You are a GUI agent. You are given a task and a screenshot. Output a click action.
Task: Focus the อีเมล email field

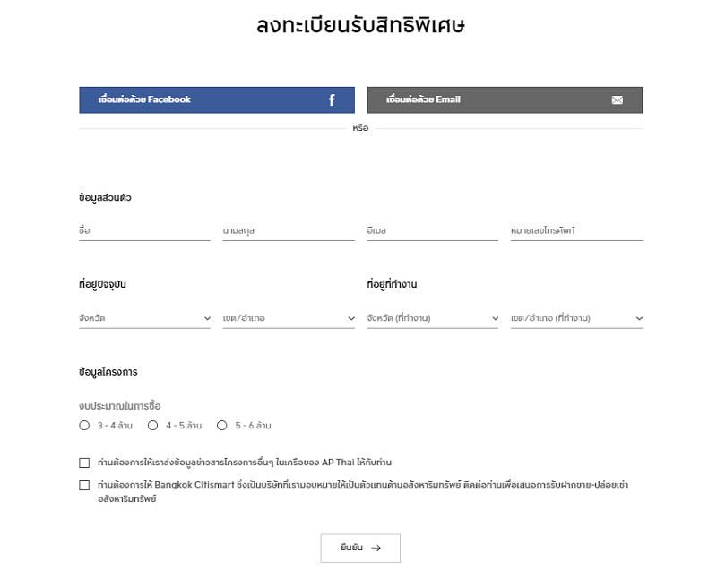pyautogui.click(x=433, y=231)
